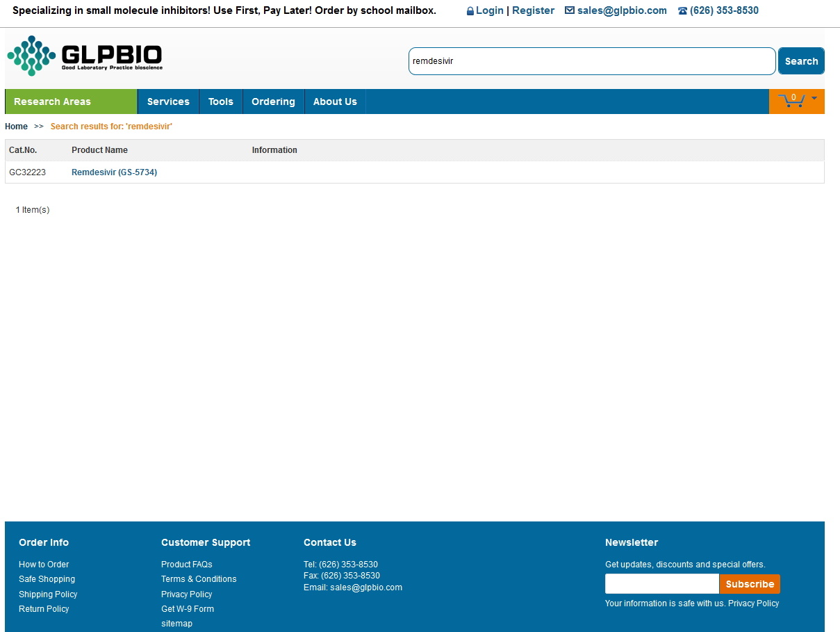Open Privacy Policy link under Newsletter
This screenshot has height=632, width=840.
pos(753,603)
